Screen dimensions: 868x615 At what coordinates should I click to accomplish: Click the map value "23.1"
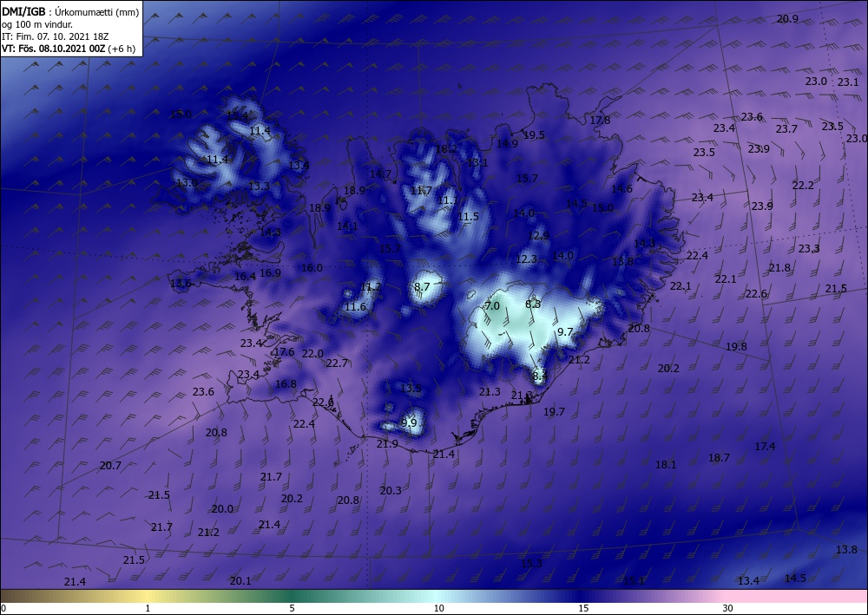point(847,82)
